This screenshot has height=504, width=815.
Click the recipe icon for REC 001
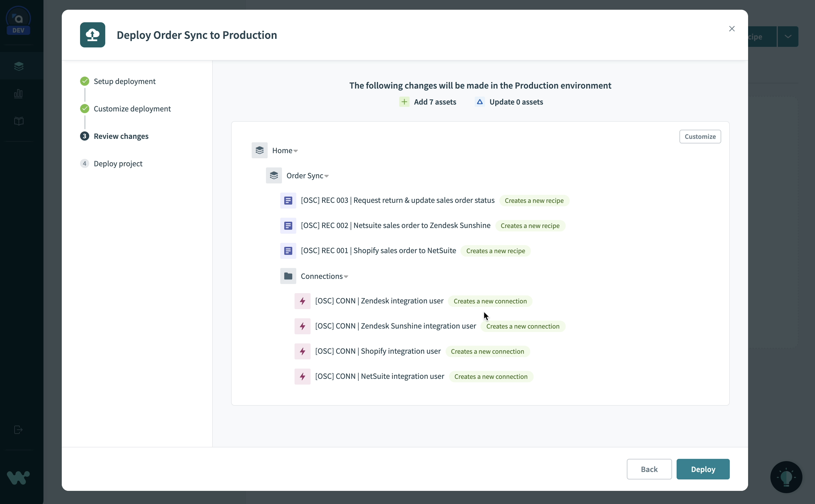288,251
